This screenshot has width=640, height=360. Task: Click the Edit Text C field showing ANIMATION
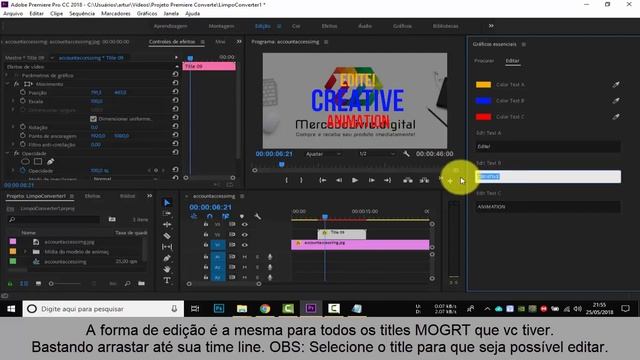pos(548,207)
